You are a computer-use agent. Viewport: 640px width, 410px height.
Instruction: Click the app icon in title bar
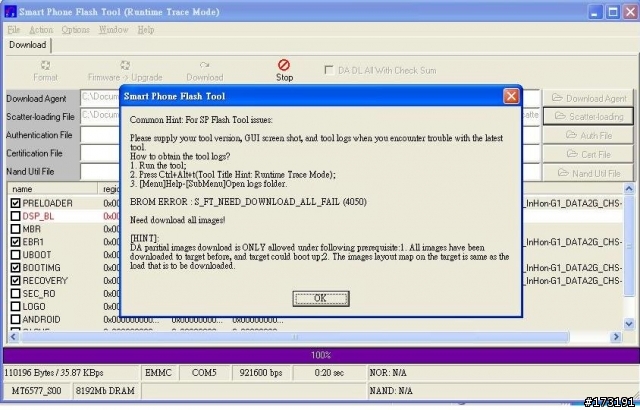10,11
